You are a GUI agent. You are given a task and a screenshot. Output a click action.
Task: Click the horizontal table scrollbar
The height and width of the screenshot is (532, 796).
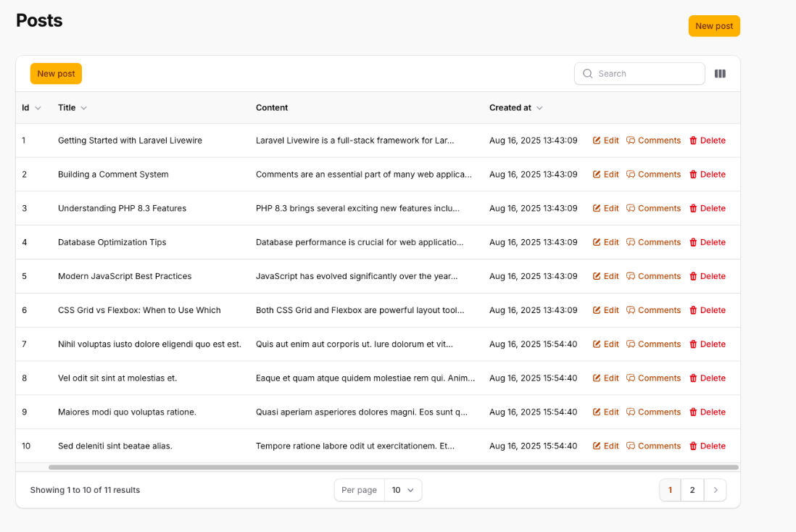[x=393, y=467]
